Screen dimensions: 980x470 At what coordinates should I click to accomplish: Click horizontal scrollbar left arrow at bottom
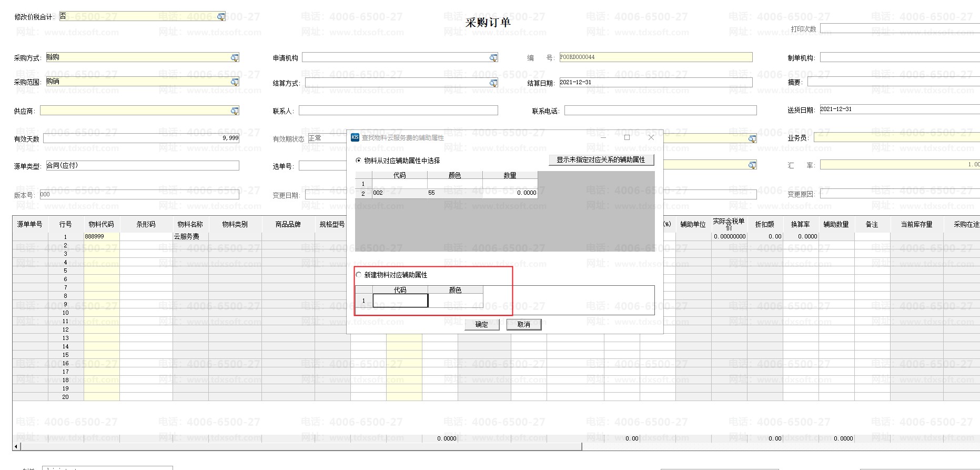click(x=16, y=446)
